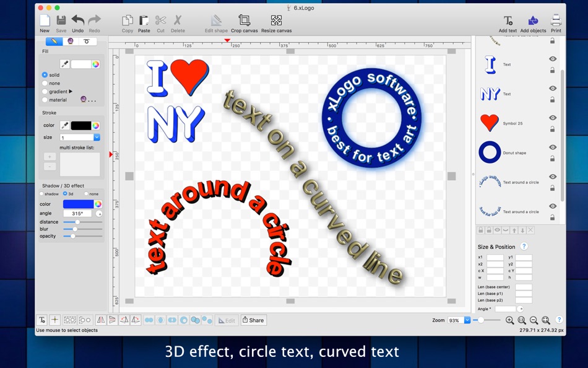Select the gradient fill radio button
Image resolution: width=588 pixels, height=368 pixels.
pos(45,92)
